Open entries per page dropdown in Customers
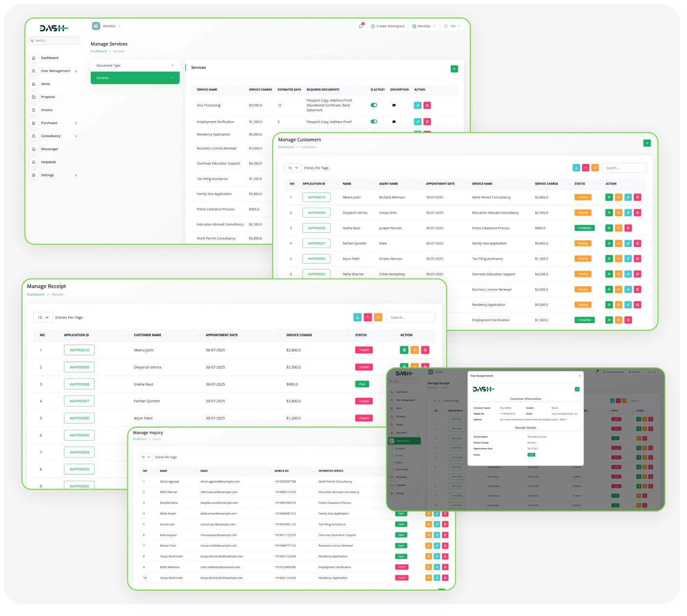687x616 pixels. [292, 168]
